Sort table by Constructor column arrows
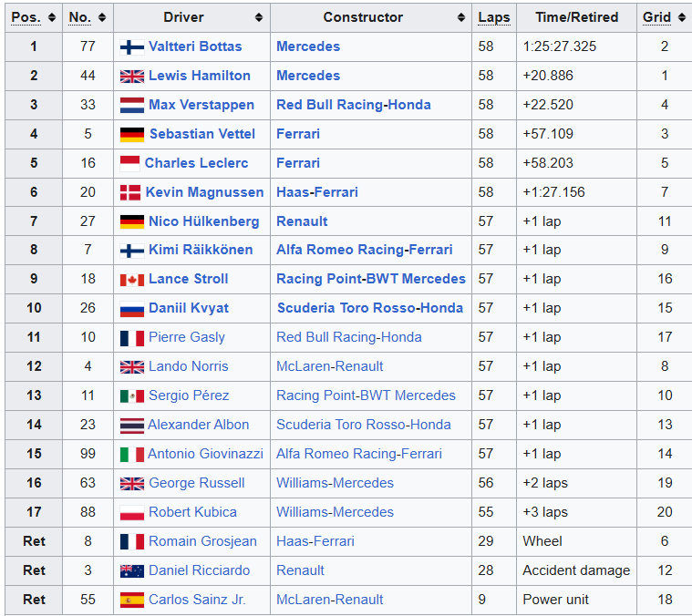Image resolution: width=692 pixels, height=616 pixels. (x=461, y=17)
